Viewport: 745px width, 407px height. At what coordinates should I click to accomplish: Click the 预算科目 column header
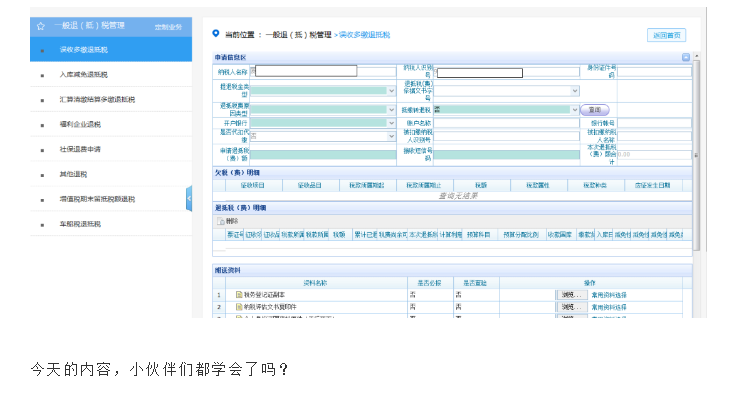[478, 235]
